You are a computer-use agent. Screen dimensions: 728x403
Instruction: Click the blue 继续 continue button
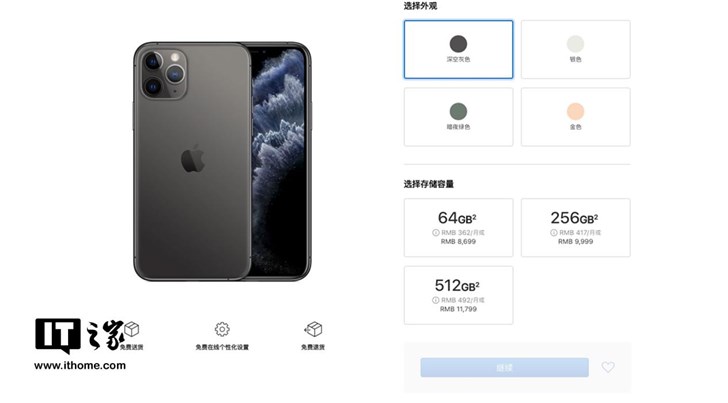pos(504,367)
